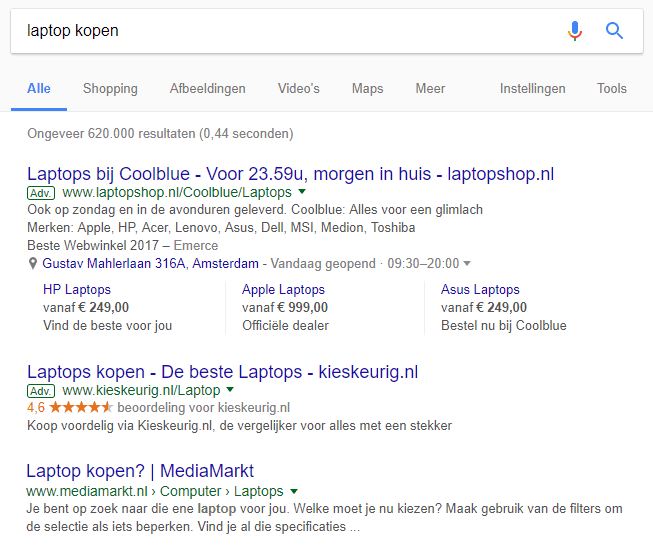Click the Adv. badge on the kieskeurig.nl ad
Screen dimensions: 653x558
point(41,391)
